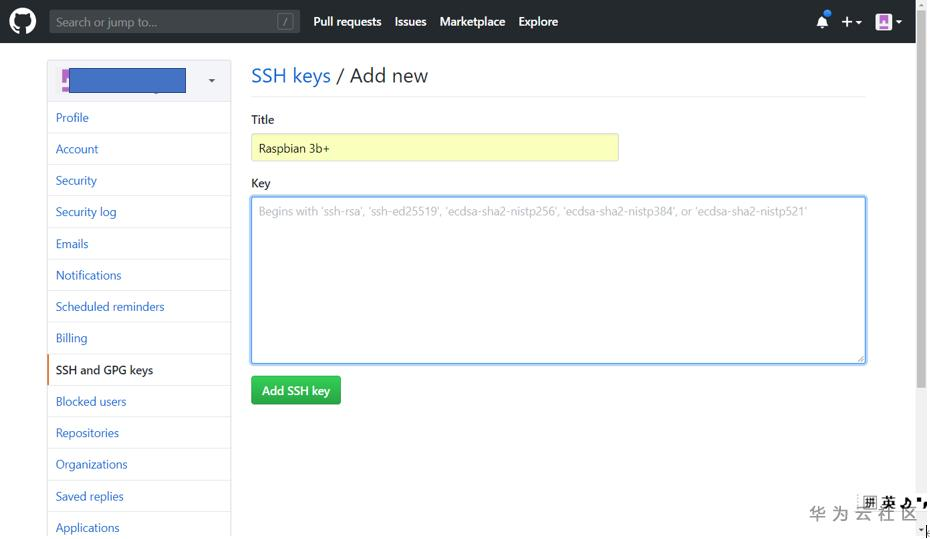Open the plus create-new menu
The width and height of the screenshot is (930, 539).
point(851,21)
